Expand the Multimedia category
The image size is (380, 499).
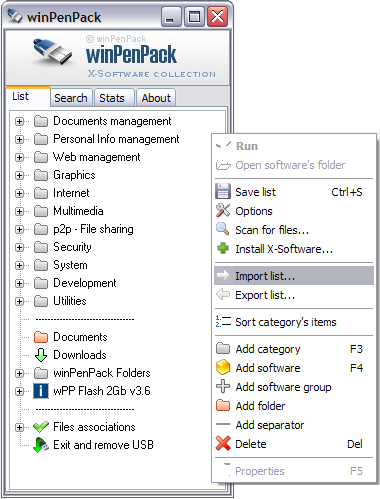[20, 212]
